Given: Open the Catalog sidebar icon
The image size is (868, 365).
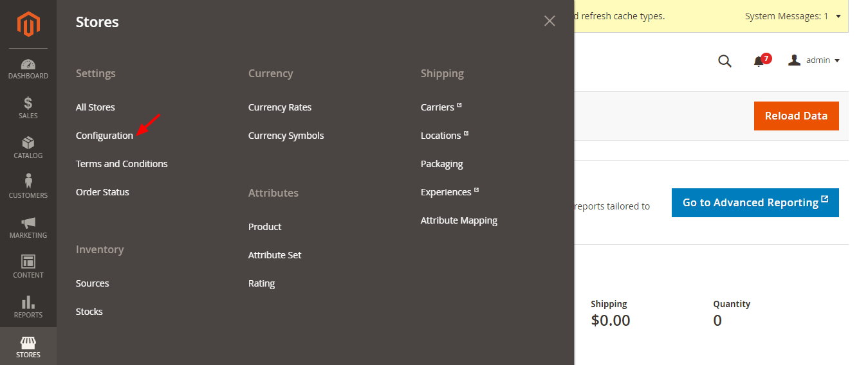Looking at the screenshot, I should pos(28,148).
